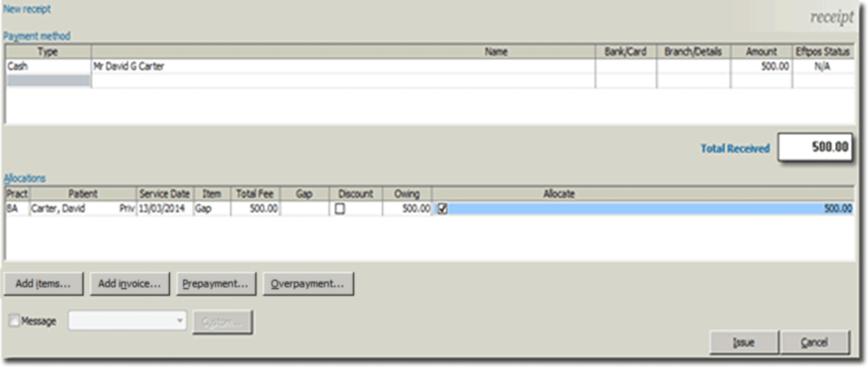This screenshot has width=868, height=367.
Task: Select the Prepayment... button
Action: pyautogui.click(x=216, y=283)
